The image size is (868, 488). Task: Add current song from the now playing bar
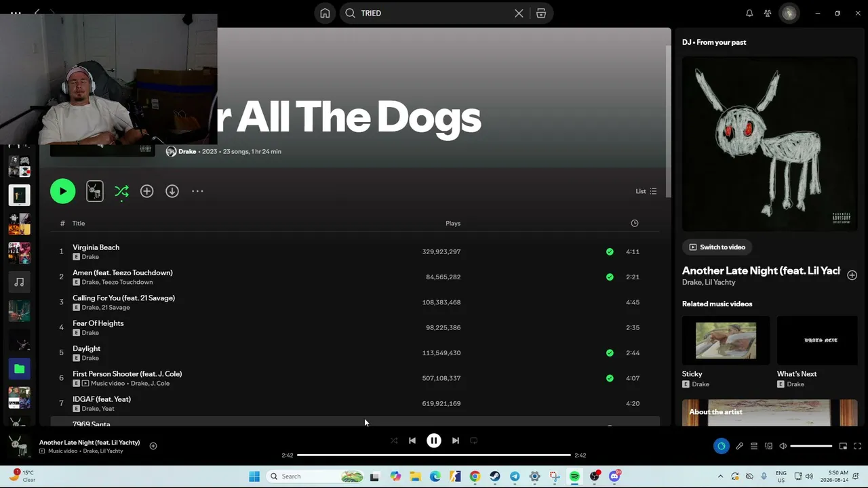[153, 446]
